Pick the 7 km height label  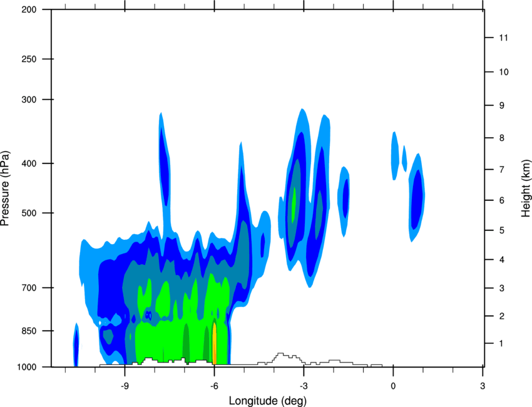[x=502, y=170]
